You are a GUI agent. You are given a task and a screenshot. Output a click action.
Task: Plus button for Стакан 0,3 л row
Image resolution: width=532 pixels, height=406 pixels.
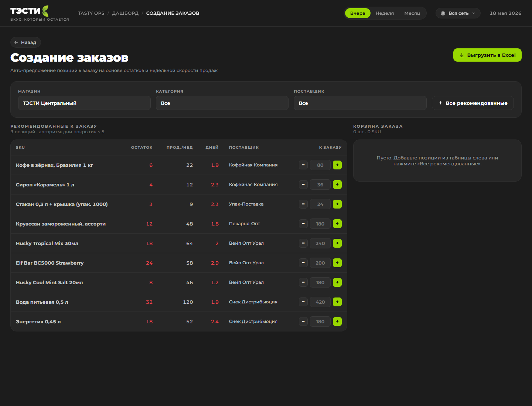click(337, 204)
